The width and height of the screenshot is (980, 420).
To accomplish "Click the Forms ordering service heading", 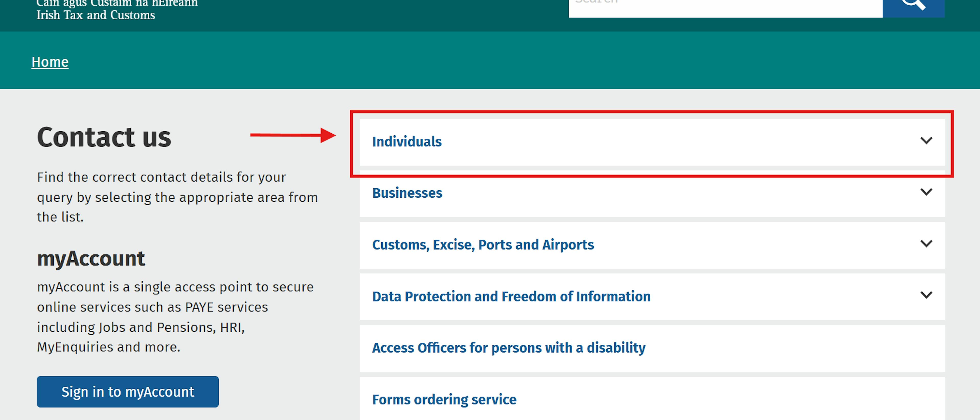I will coord(444,399).
